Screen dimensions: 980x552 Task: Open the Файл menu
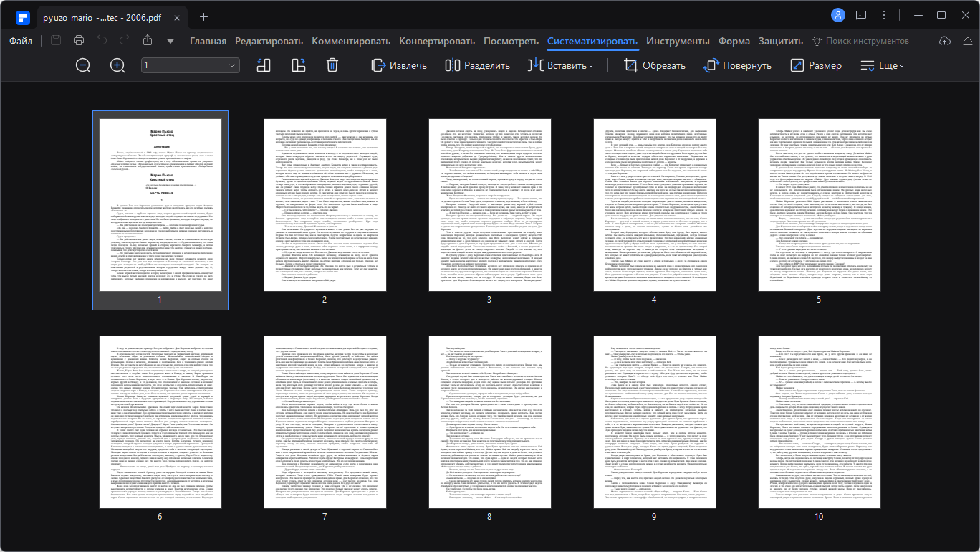coord(21,41)
